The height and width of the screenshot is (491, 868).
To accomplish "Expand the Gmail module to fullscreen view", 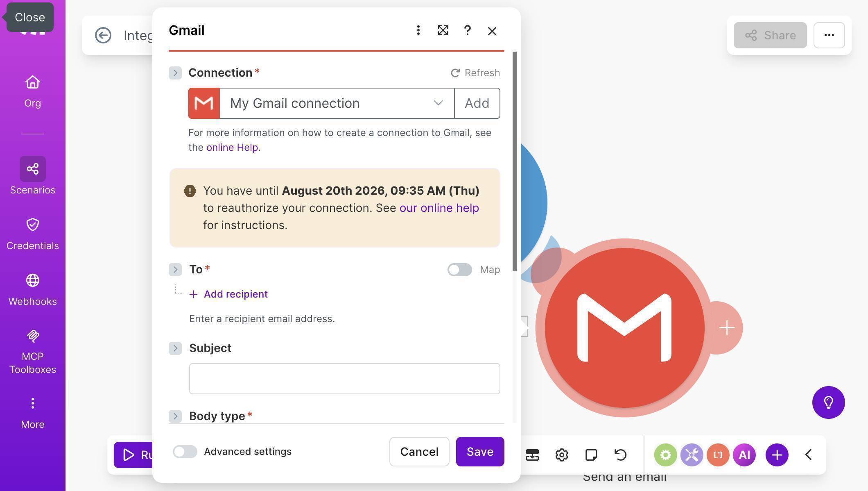I will [443, 30].
